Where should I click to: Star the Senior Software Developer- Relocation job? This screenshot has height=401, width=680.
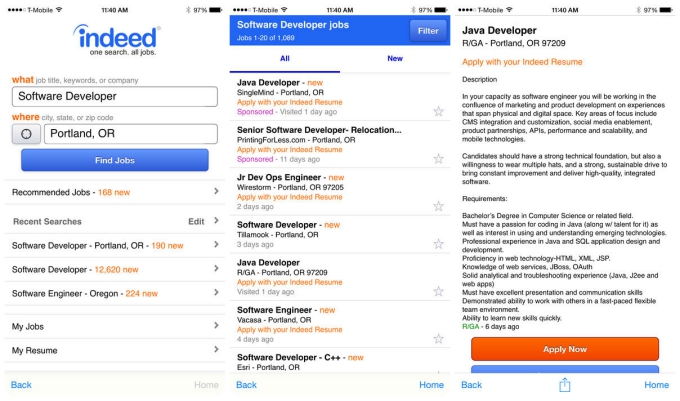click(x=438, y=159)
